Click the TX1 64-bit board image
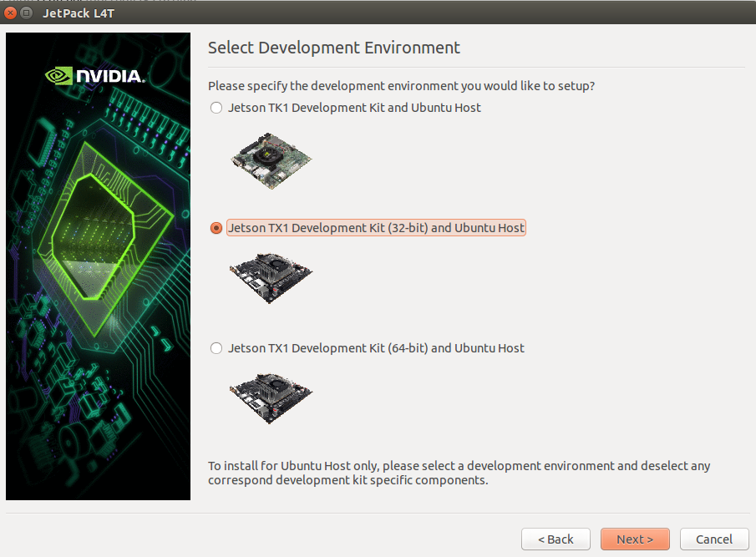The width and height of the screenshot is (756, 557). coord(271,398)
